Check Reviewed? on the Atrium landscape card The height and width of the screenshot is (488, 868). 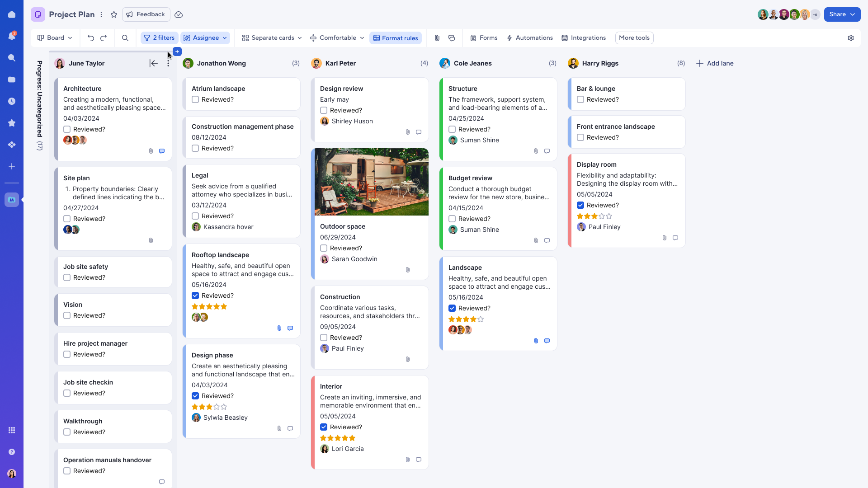195,99
